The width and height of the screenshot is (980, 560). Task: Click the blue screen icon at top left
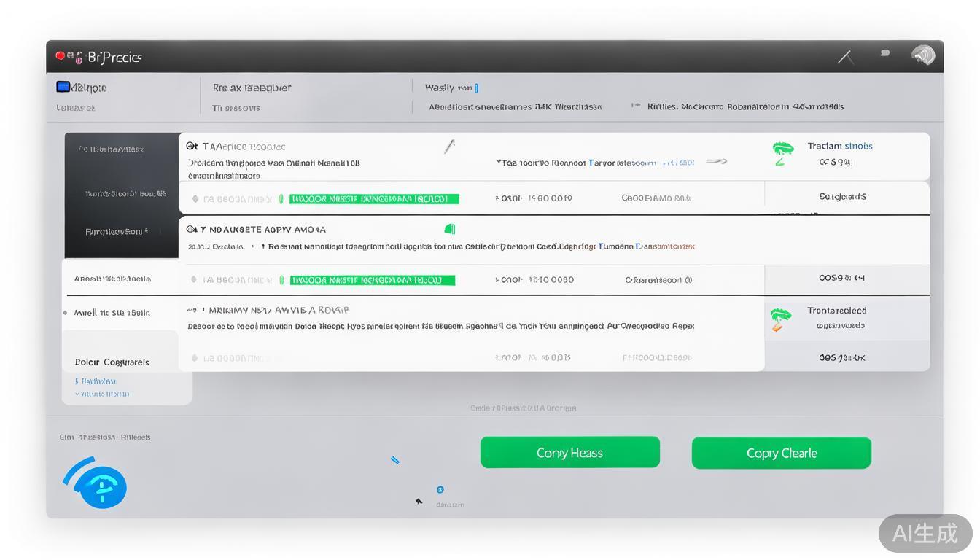63,87
